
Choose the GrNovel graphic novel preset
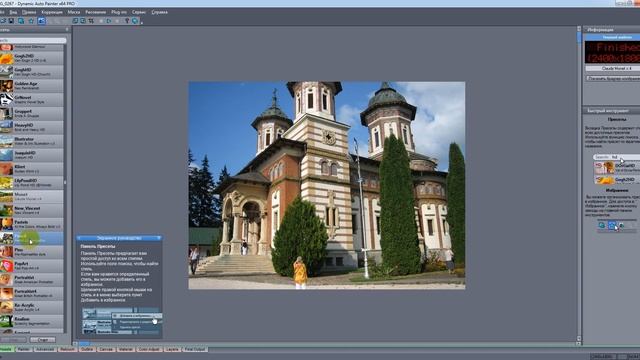click(32, 100)
